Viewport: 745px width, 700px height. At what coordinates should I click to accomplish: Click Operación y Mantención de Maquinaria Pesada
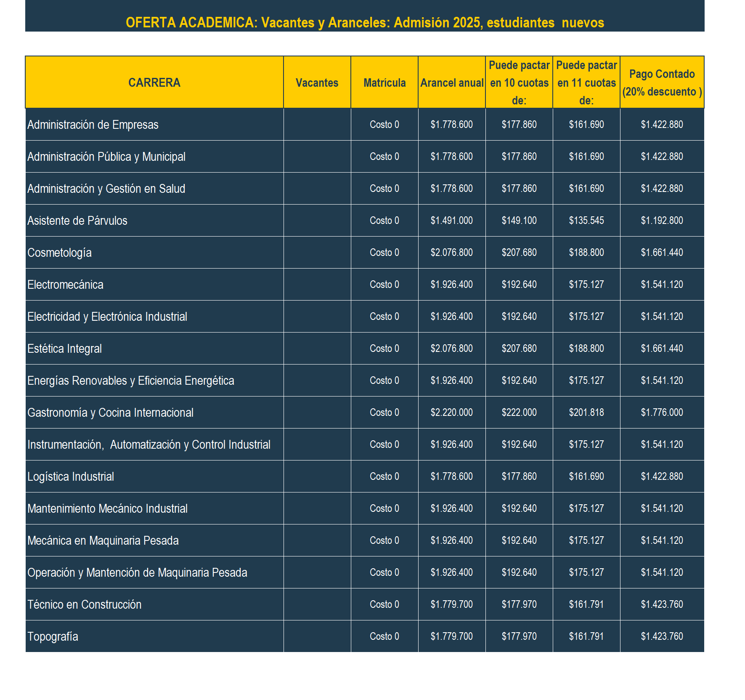137,572
